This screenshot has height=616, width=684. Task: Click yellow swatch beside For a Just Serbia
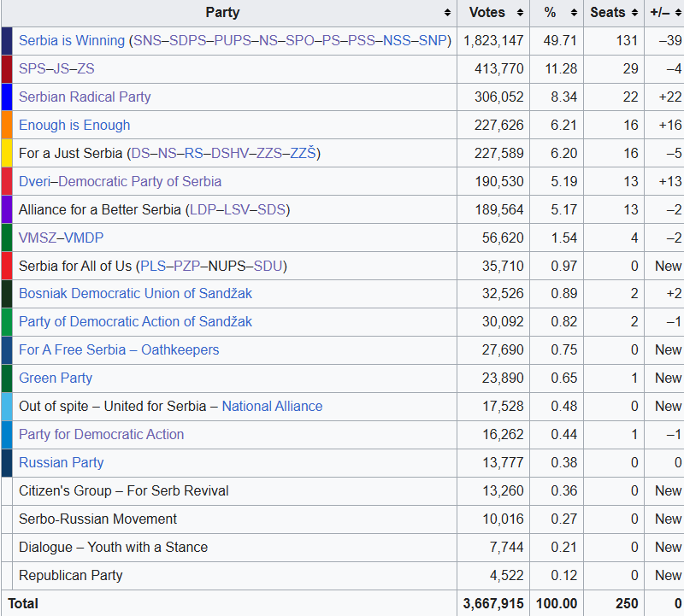7,154
